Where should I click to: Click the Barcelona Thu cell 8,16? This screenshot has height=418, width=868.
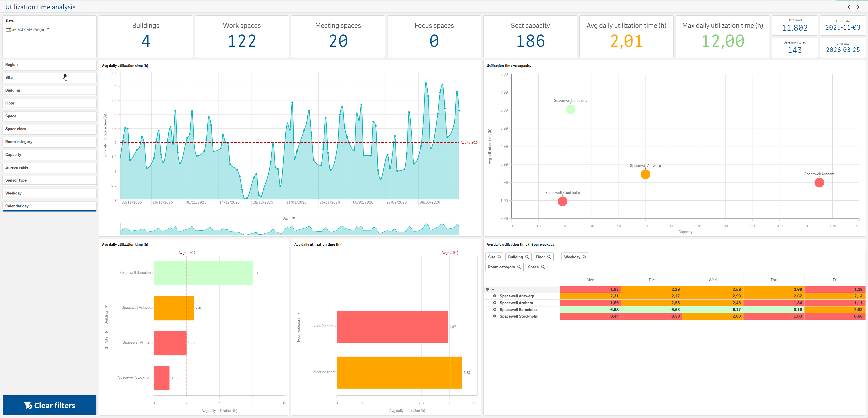click(x=774, y=309)
